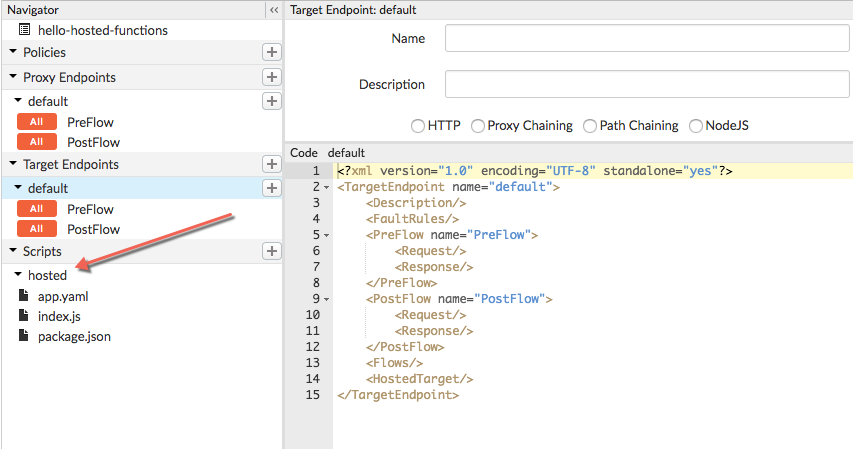853x449 pixels.
Task: Open the hello-hosted-functions proxy document icon
Action: [25, 30]
